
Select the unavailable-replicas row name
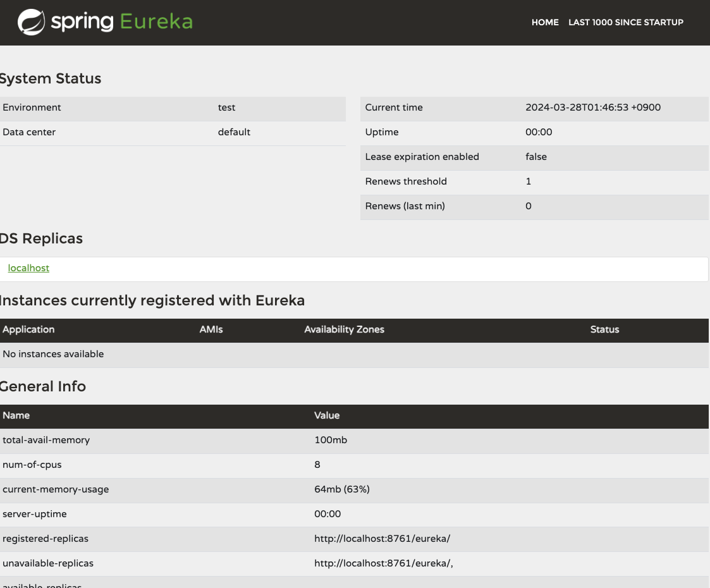pyautogui.click(x=48, y=563)
